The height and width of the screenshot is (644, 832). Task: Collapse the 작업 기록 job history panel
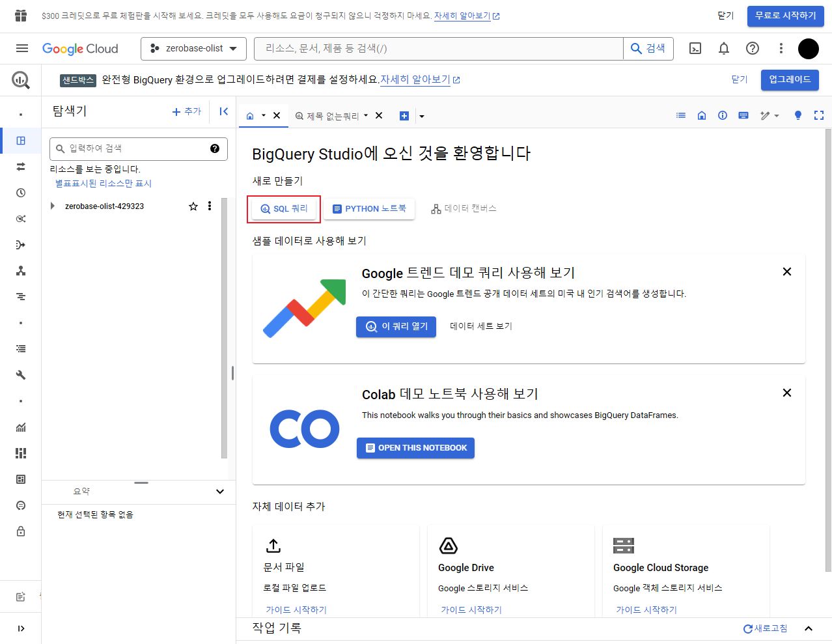coord(809,629)
